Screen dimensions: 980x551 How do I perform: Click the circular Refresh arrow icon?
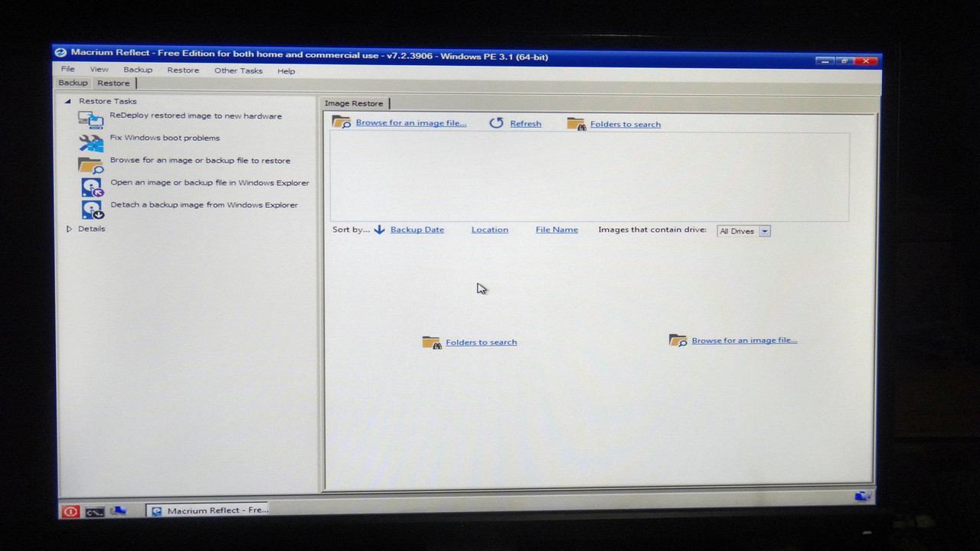tap(496, 123)
